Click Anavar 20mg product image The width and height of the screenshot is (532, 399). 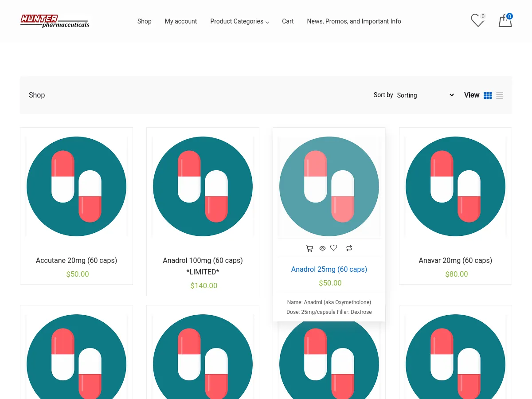coord(455,186)
